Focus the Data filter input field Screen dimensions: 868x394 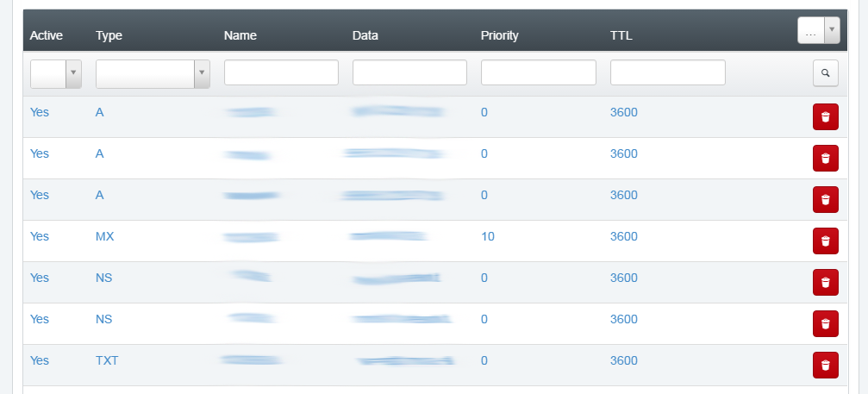[409, 72]
